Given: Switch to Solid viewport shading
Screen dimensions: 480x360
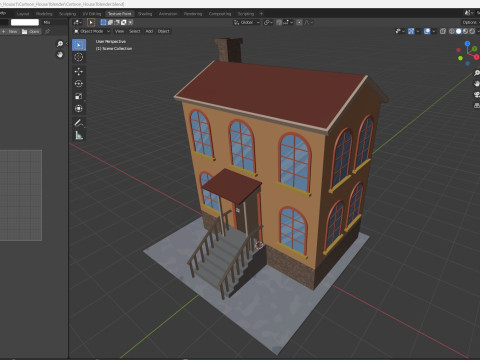Looking at the screenshot, I should tap(459, 31).
